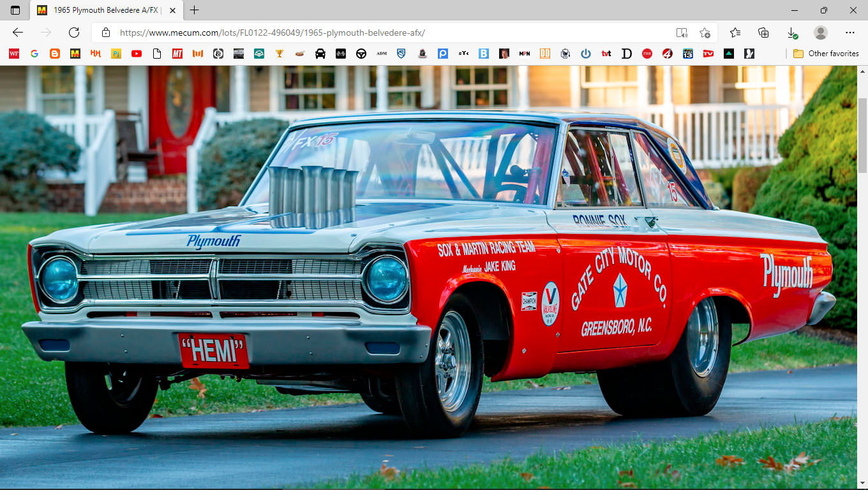Open the tab actions menu
The height and width of the screenshot is (490, 868).
[x=15, y=10]
